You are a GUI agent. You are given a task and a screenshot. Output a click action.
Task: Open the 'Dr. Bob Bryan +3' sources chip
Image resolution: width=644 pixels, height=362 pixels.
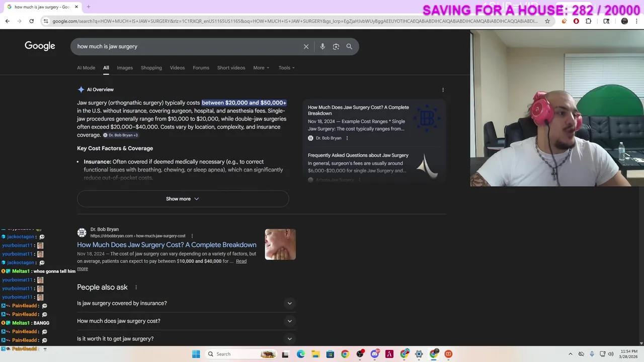pos(120,135)
